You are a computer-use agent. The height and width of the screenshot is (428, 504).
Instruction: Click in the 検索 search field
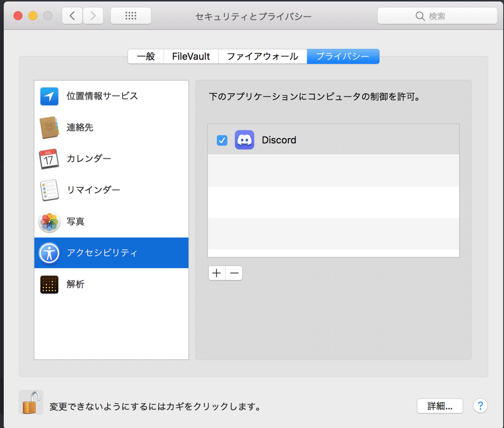point(437,16)
